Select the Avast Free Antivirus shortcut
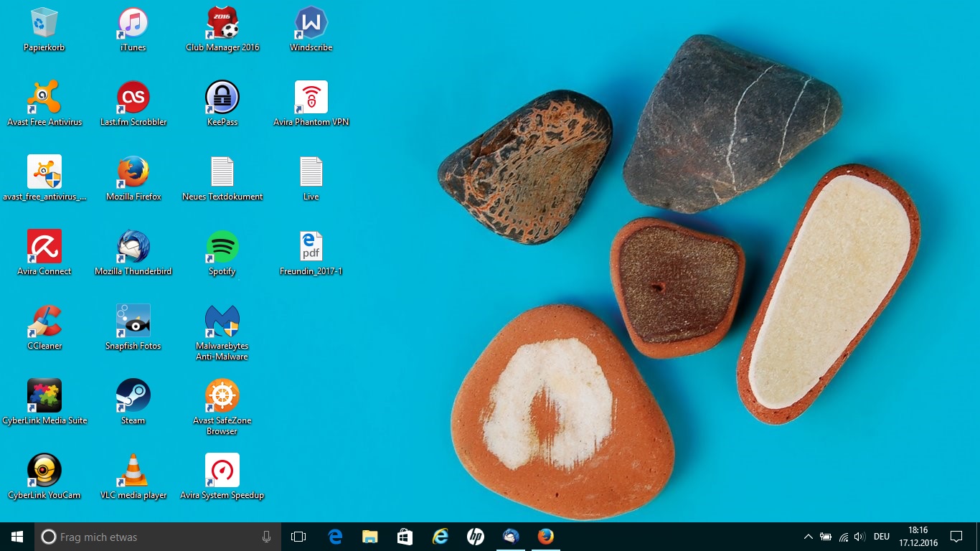 pyautogui.click(x=44, y=104)
